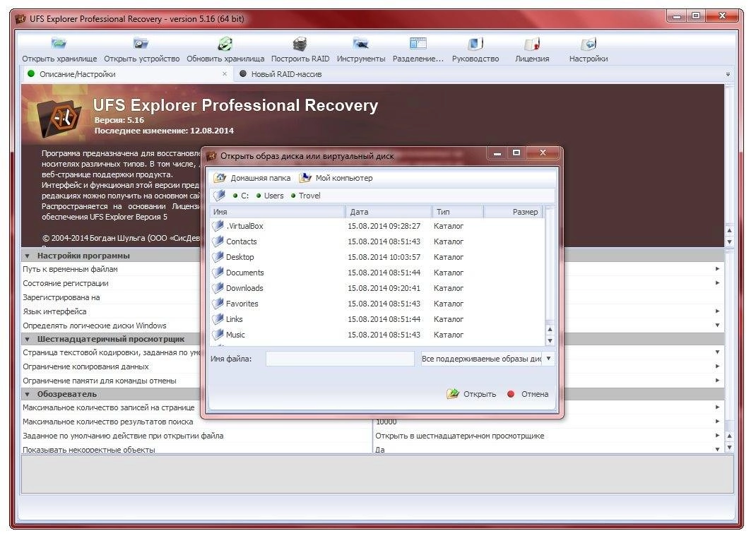The image size is (756, 543).
Task: Click the Мой компьютер icon in dialog
Action: [x=305, y=178]
